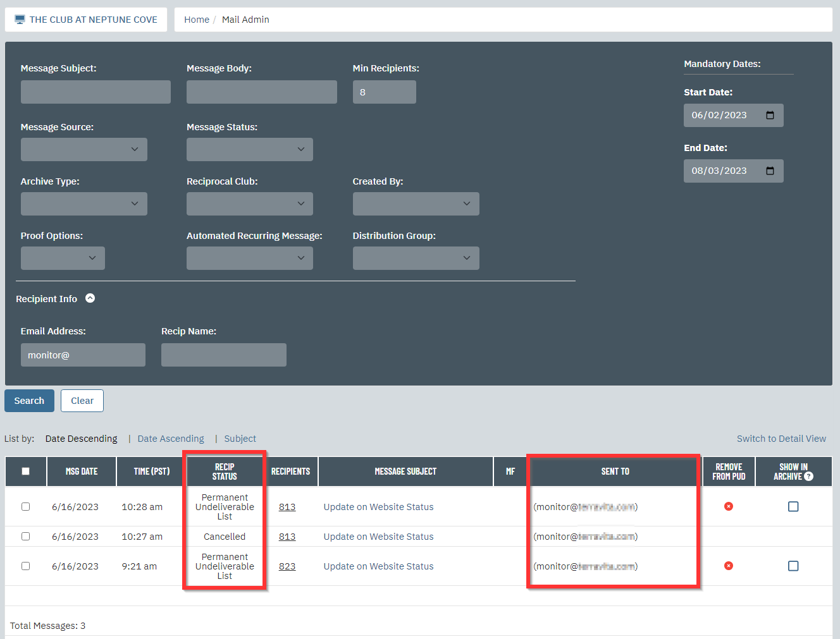Click the End Date field
Image resolution: width=840 pixels, height=639 pixels.
click(x=734, y=171)
